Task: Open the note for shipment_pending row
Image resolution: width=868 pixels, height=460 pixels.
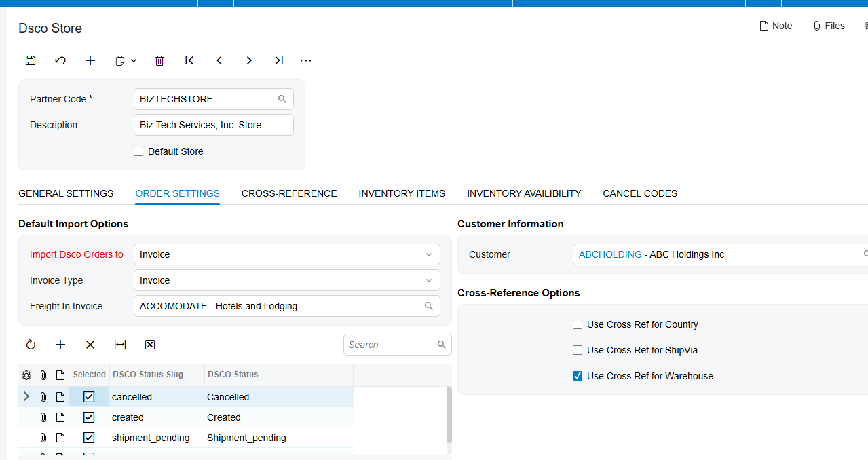Action: click(x=60, y=438)
